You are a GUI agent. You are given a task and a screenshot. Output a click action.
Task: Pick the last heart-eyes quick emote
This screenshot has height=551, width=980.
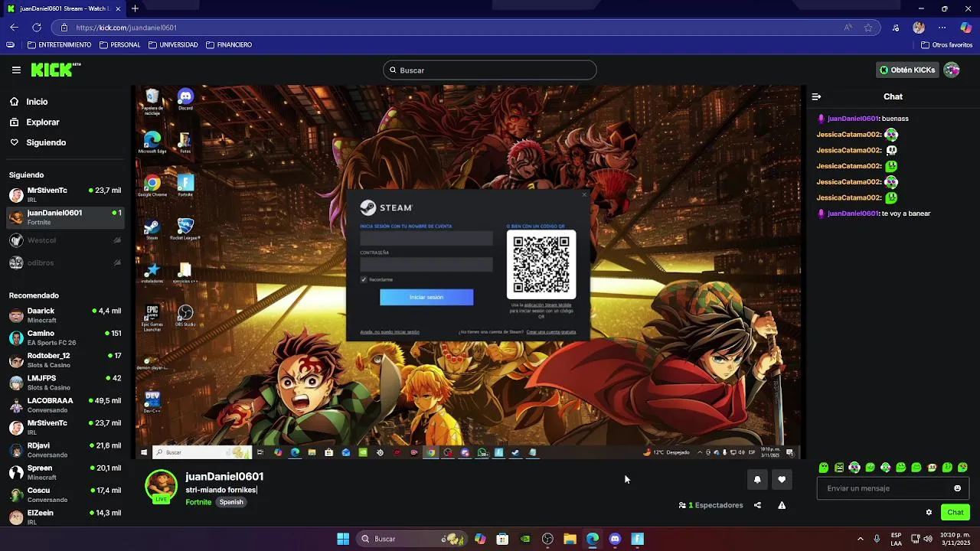pyautogui.click(x=962, y=468)
